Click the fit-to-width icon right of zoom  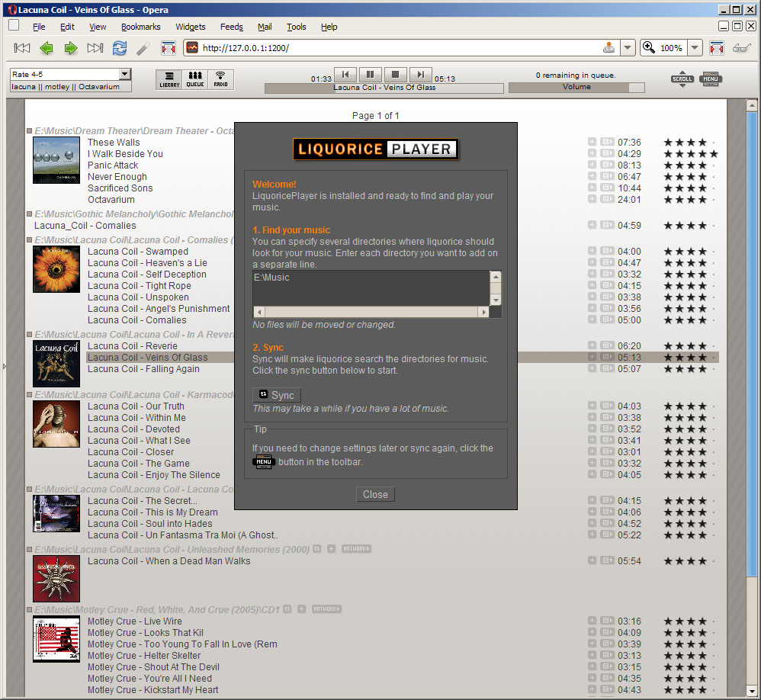[x=716, y=47]
